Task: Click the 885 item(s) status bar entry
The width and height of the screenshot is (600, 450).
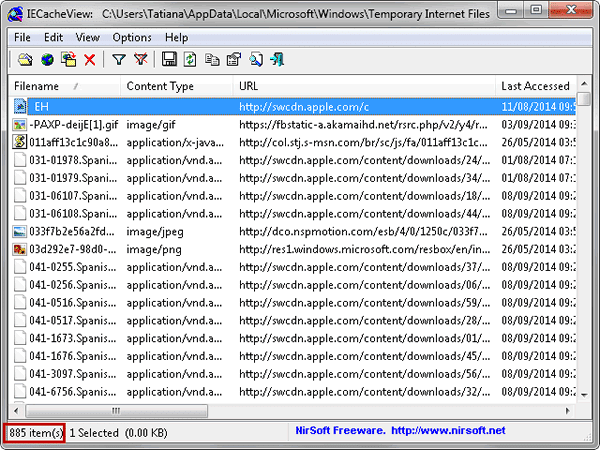Action: point(36,433)
